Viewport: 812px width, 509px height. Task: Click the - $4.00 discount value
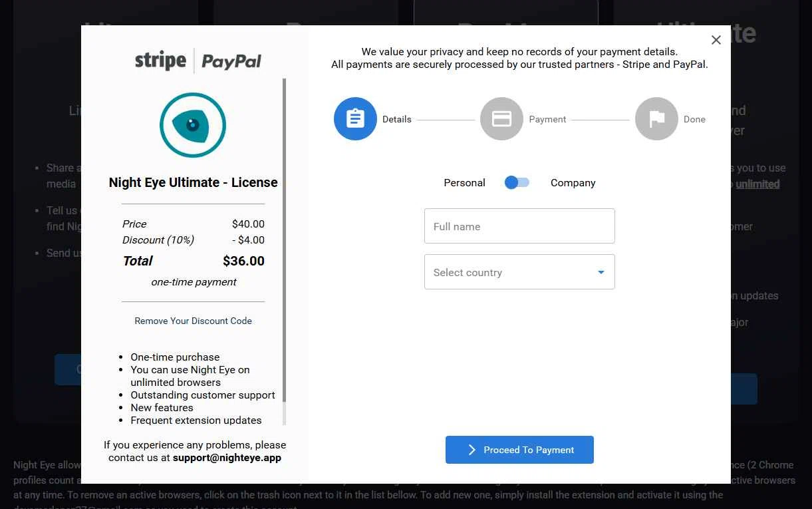click(248, 240)
